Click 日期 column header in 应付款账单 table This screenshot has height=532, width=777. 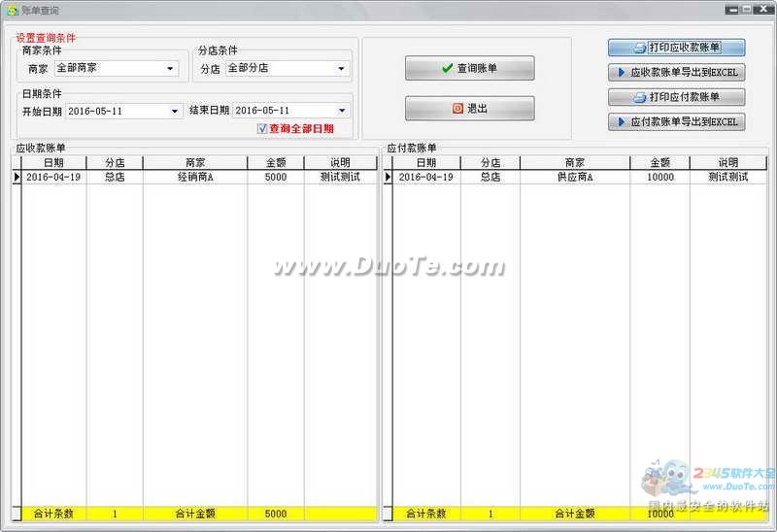coord(426,163)
